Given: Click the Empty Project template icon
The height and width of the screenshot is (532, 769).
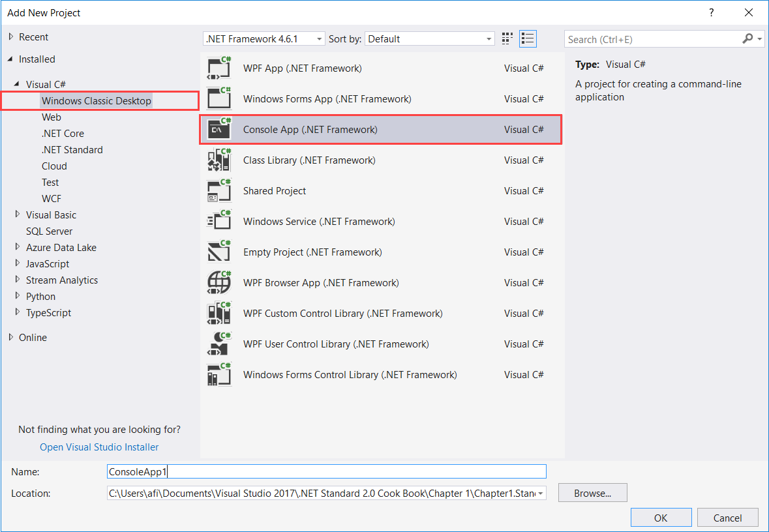Looking at the screenshot, I should point(219,252).
